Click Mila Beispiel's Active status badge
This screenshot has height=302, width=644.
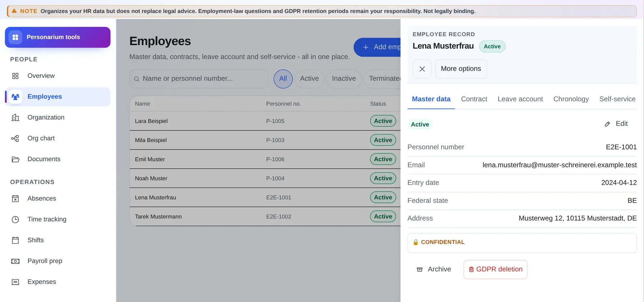(x=383, y=140)
